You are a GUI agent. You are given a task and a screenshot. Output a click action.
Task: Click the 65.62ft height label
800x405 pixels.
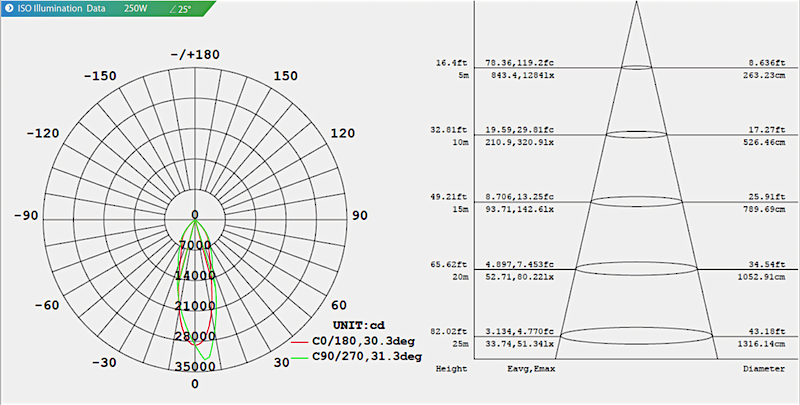coord(448,265)
